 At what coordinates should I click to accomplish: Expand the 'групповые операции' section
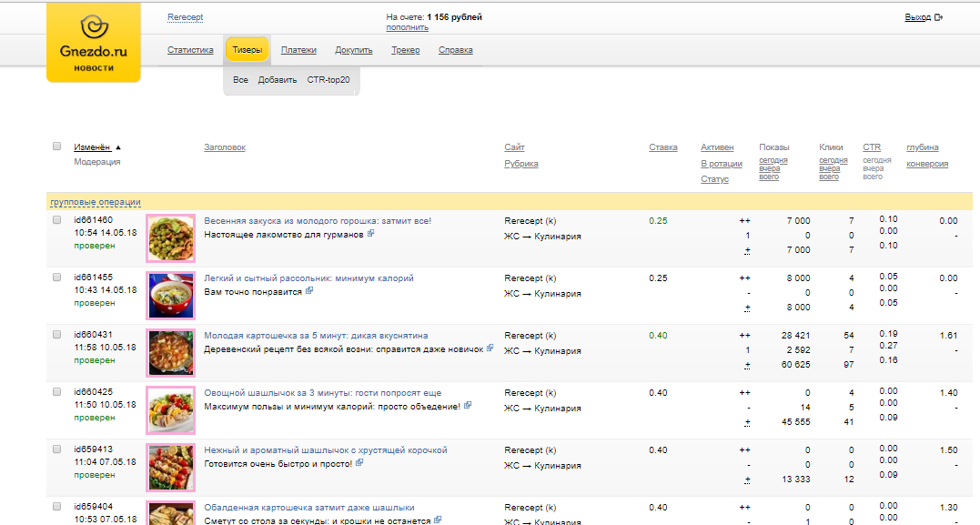point(96,202)
